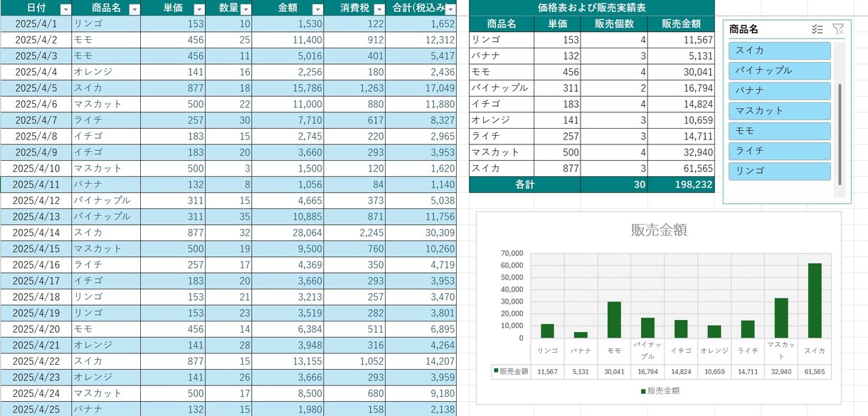Open the 合計(税込み) column filter dropdown

click(450, 9)
